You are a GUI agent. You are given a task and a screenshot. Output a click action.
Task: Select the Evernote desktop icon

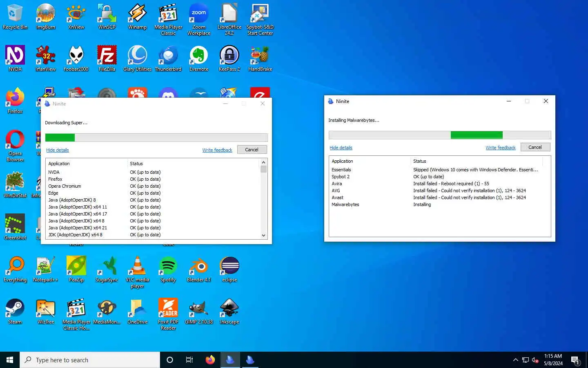(199, 58)
